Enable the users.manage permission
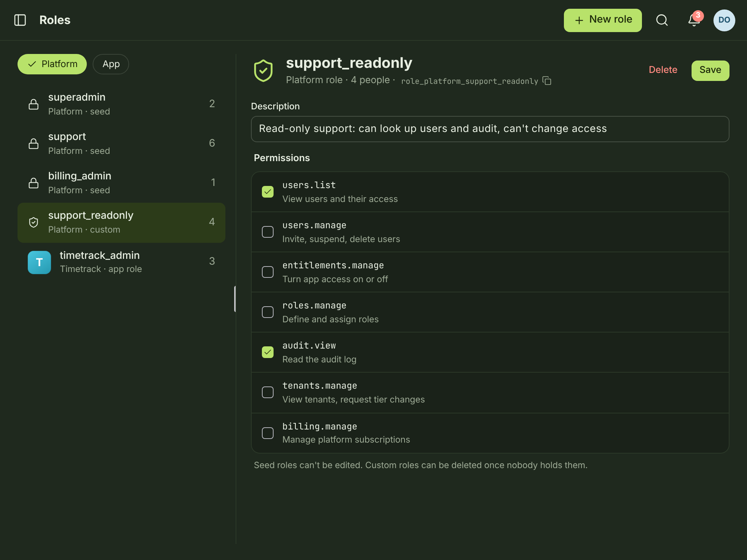The width and height of the screenshot is (747, 560). pos(268,232)
